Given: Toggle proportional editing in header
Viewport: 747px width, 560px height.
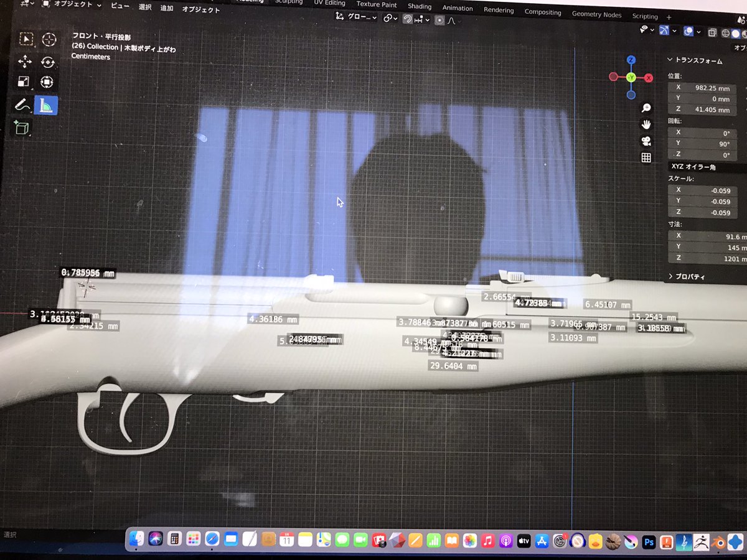Looking at the screenshot, I should [x=440, y=20].
